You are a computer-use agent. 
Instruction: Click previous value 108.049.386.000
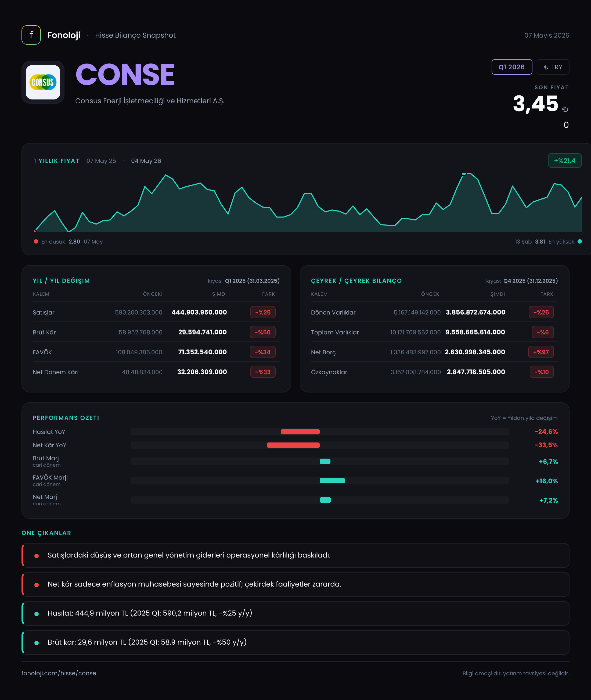click(139, 352)
